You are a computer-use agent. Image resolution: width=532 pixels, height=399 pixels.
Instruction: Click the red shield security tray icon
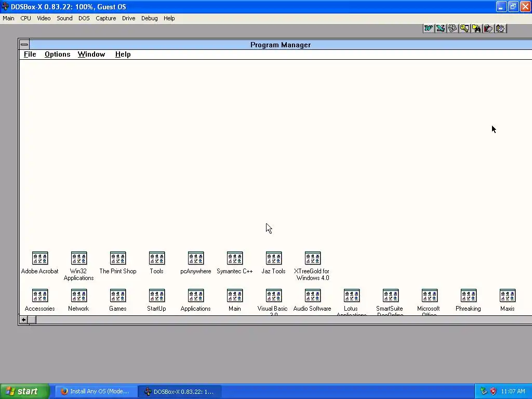click(x=494, y=391)
